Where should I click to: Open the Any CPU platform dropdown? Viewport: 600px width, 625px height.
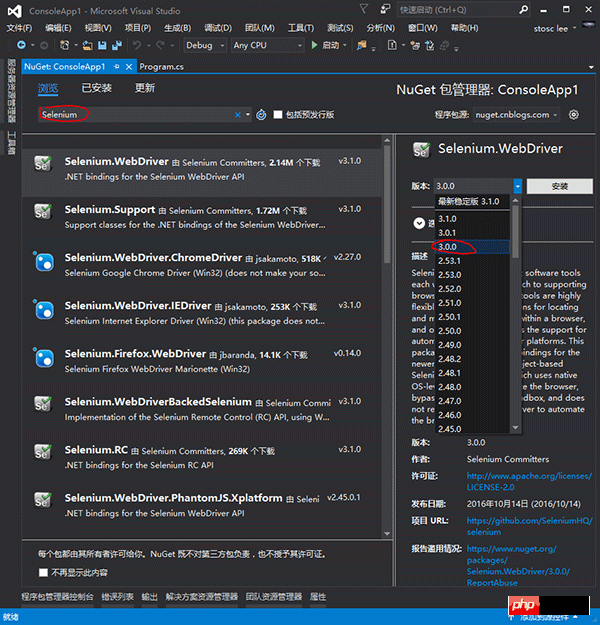click(x=268, y=45)
